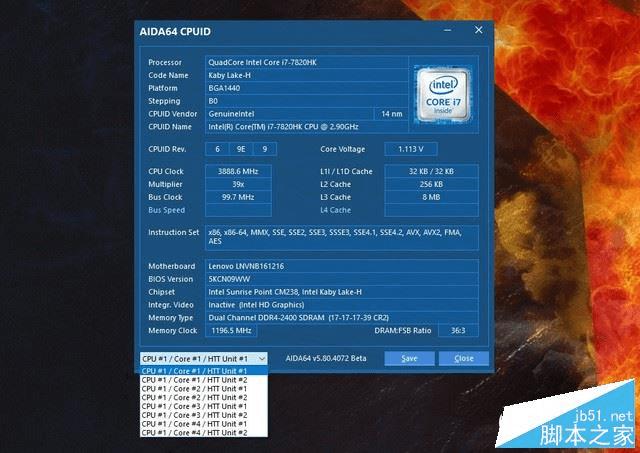Minimize the AIDA64 CPUID window
Screen dimensions: 640x453
tap(448, 30)
